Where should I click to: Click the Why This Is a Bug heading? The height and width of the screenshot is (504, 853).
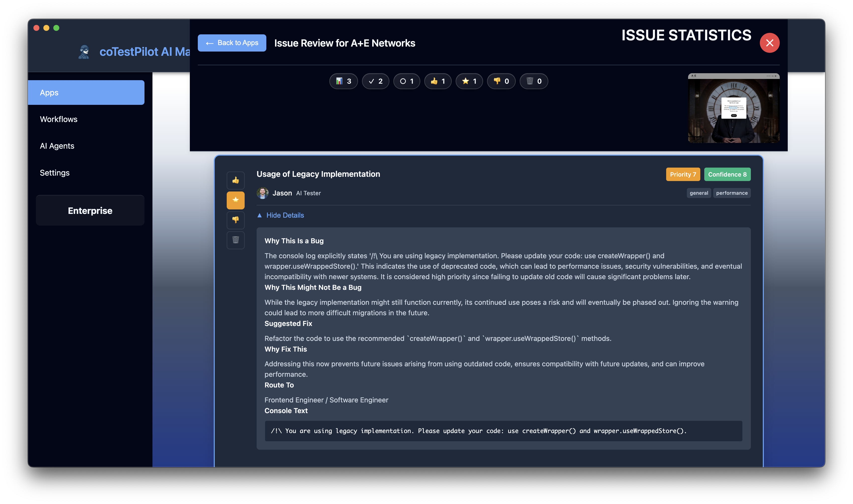[294, 241]
